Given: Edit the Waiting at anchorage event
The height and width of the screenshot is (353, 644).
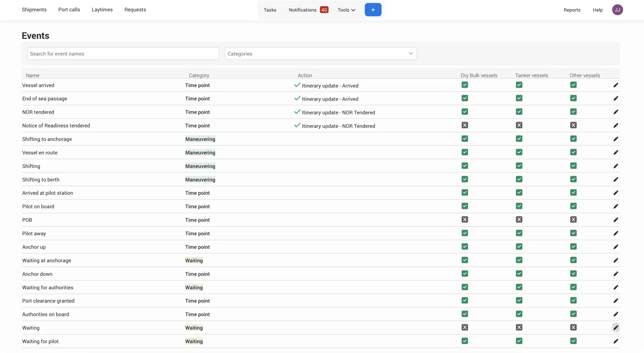Looking at the screenshot, I should (x=616, y=260).
